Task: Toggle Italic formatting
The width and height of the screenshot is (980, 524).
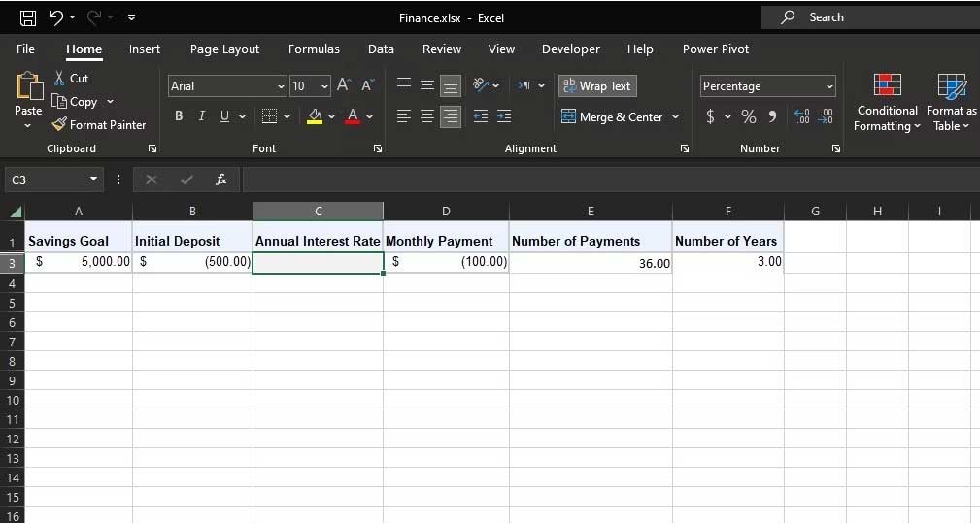Action: (x=201, y=116)
